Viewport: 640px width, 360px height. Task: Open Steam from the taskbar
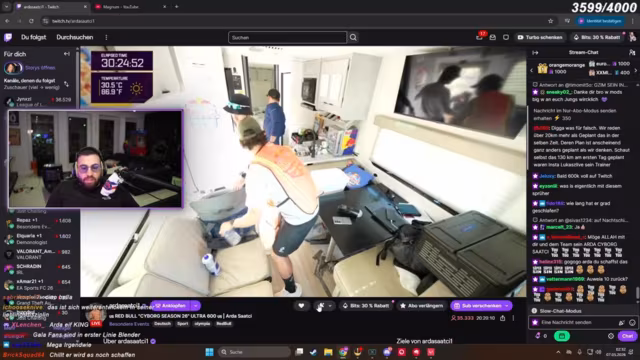(x=313, y=352)
